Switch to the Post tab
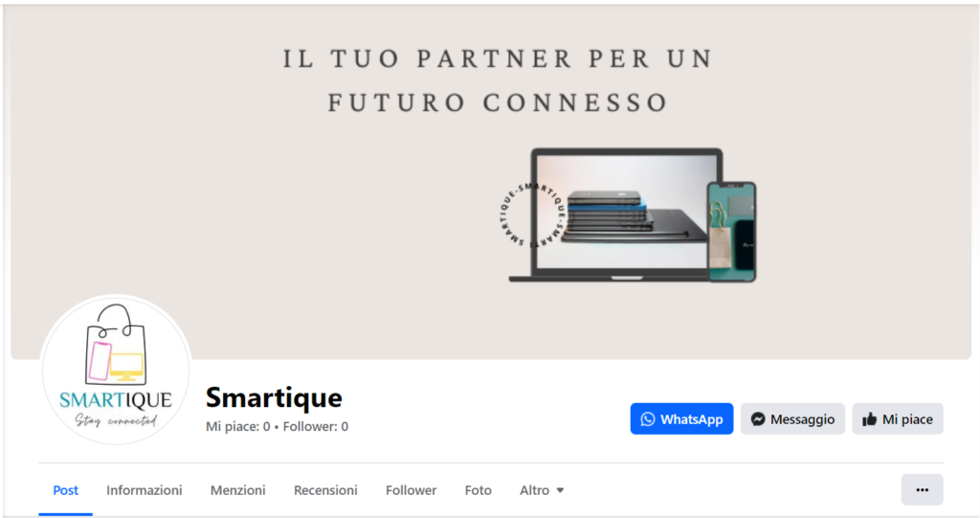Viewport: 980px width, 518px height. [x=66, y=490]
